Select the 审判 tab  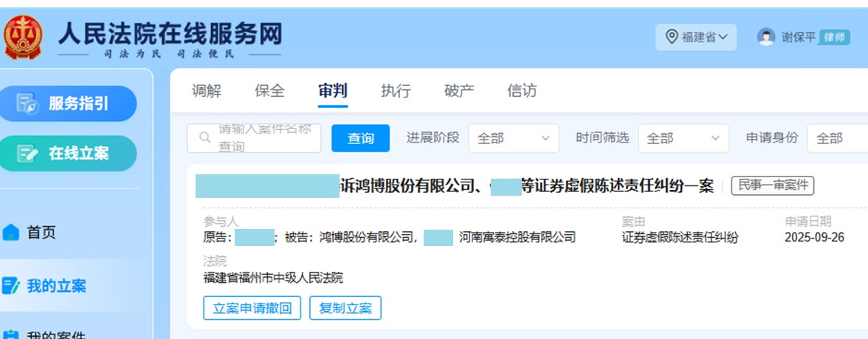(333, 91)
